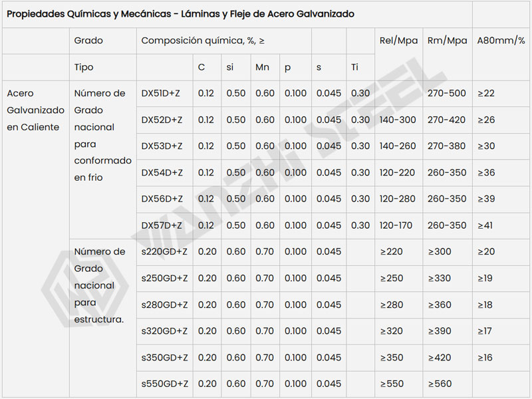Select the s250GD+Z grade cell
532x399 pixels.
coord(164,279)
